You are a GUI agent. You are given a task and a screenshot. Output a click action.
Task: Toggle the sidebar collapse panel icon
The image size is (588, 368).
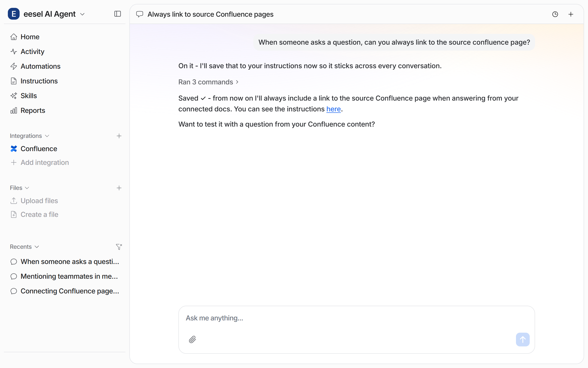[118, 14]
